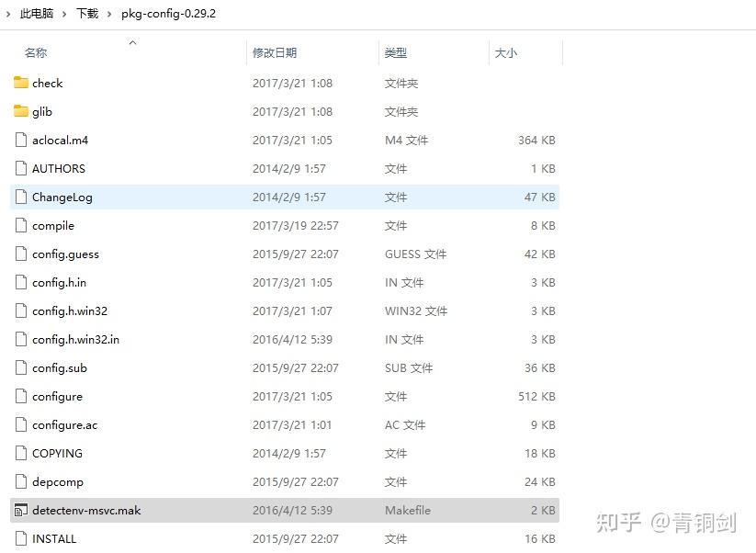Image resolution: width=756 pixels, height=553 pixels.
Task: Select the config.h.win32 file
Action: click(69, 310)
